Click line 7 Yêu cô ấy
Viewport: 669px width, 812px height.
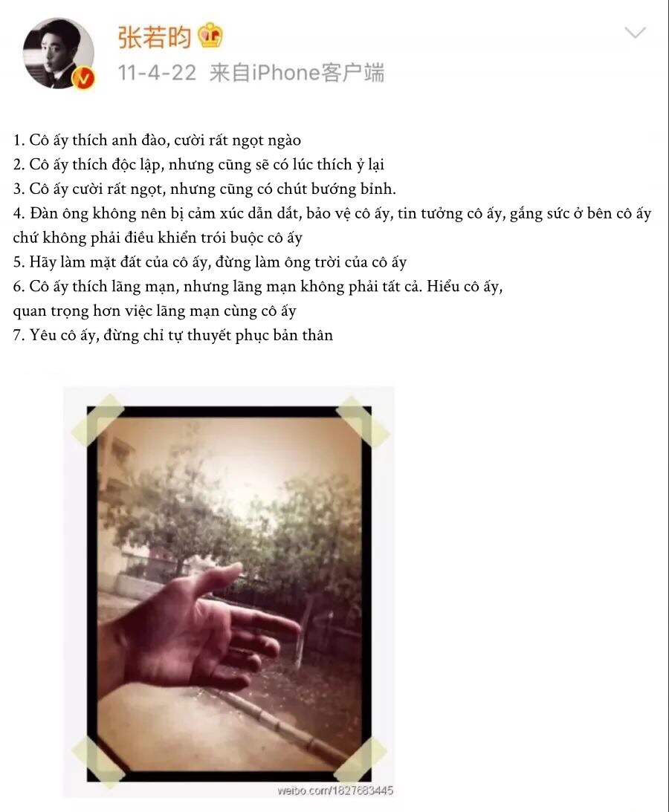pos(173,335)
